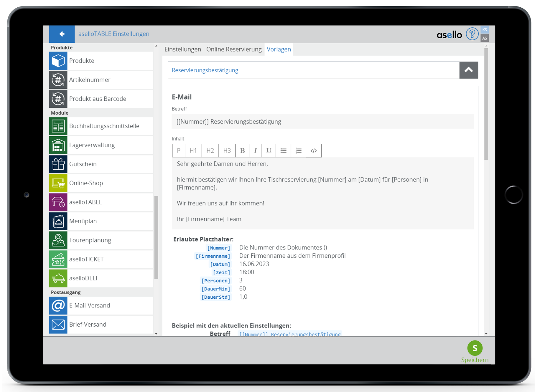The height and width of the screenshot is (392, 535).
Task: Click into the Betreff subject field
Action: click(x=322, y=122)
